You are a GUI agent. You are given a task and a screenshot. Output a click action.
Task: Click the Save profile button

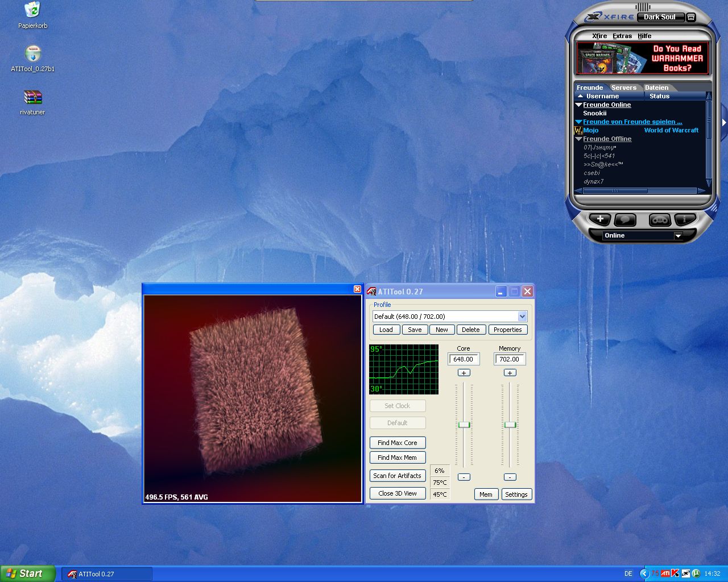[x=415, y=330]
